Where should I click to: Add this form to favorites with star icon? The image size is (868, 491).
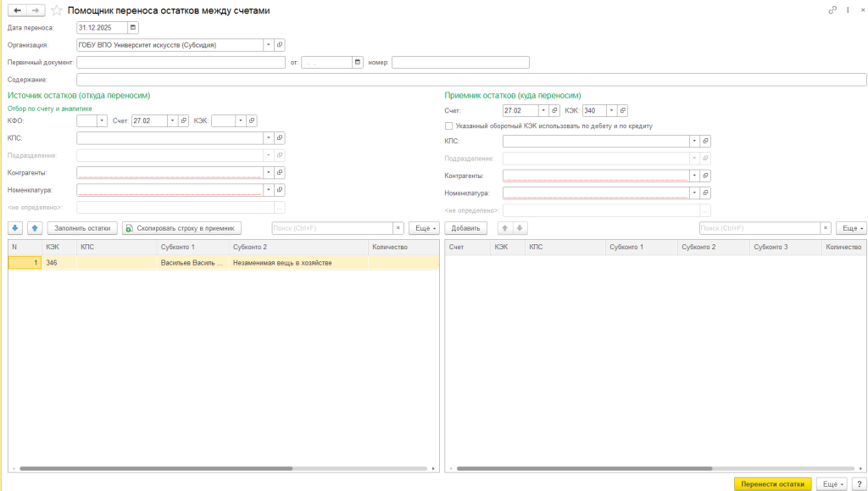click(x=56, y=10)
